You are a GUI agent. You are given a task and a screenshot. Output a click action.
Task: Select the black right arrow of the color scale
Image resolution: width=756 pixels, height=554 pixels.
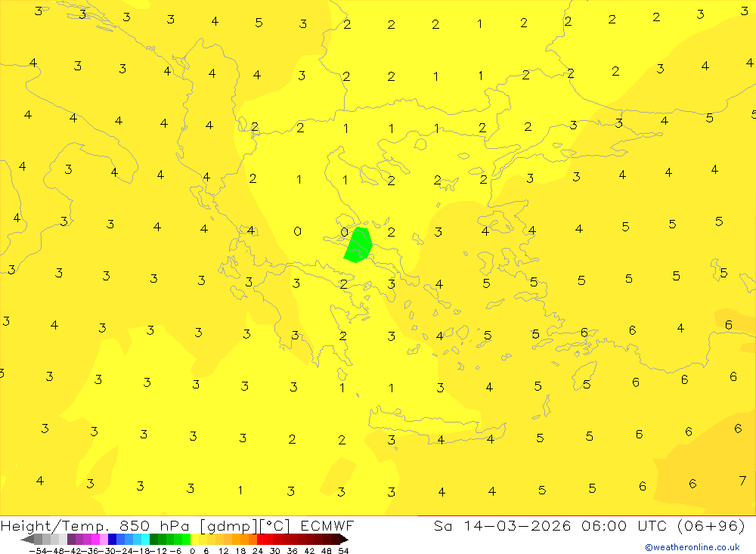coord(344,540)
